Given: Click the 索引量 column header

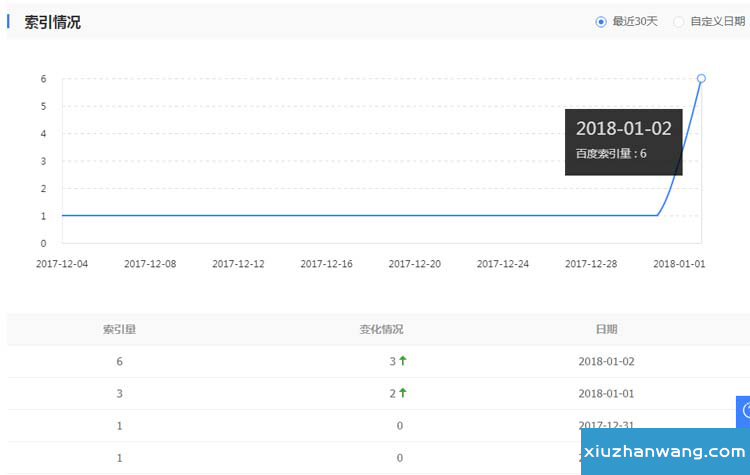Looking at the screenshot, I should [119, 329].
